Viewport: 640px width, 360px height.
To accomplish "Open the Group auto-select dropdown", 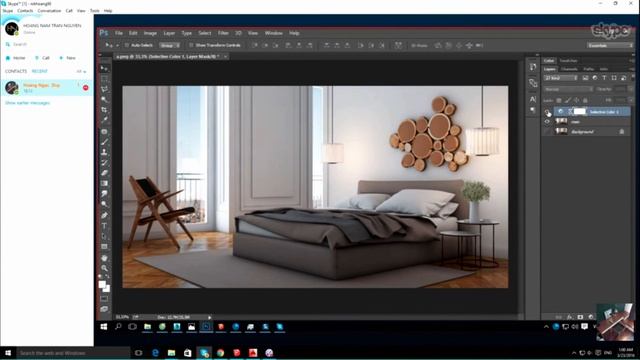I will pyautogui.click(x=169, y=45).
